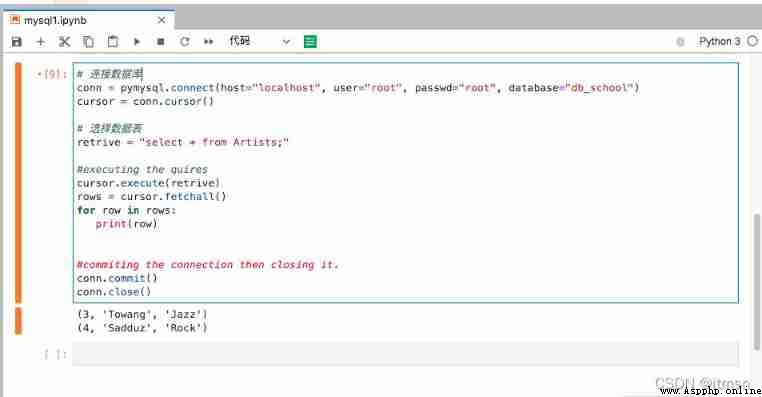Viewport: 762px width, 397px height.
Task: Stop the kernel with the square icon
Action: pos(161,42)
